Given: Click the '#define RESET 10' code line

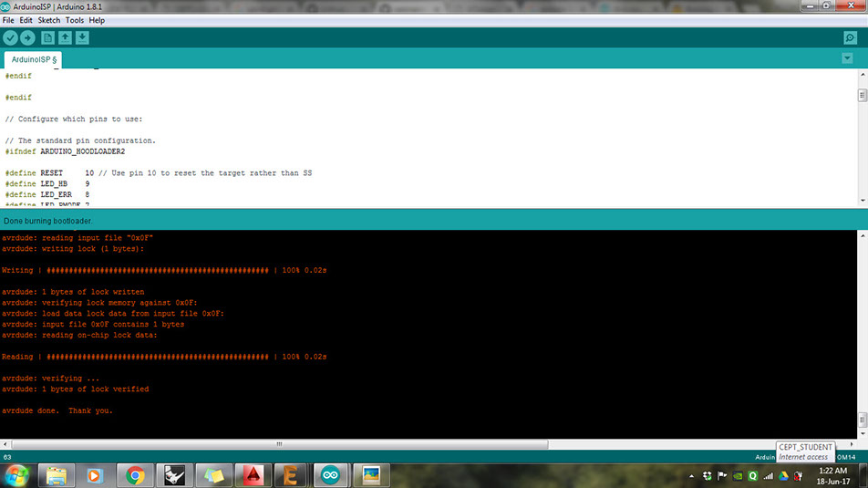Looking at the screenshot, I should [x=159, y=172].
